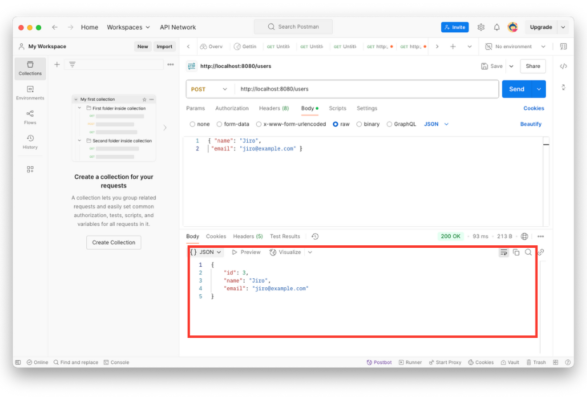Select the raw body type
This screenshot has width=587, height=400.
point(341,124)
